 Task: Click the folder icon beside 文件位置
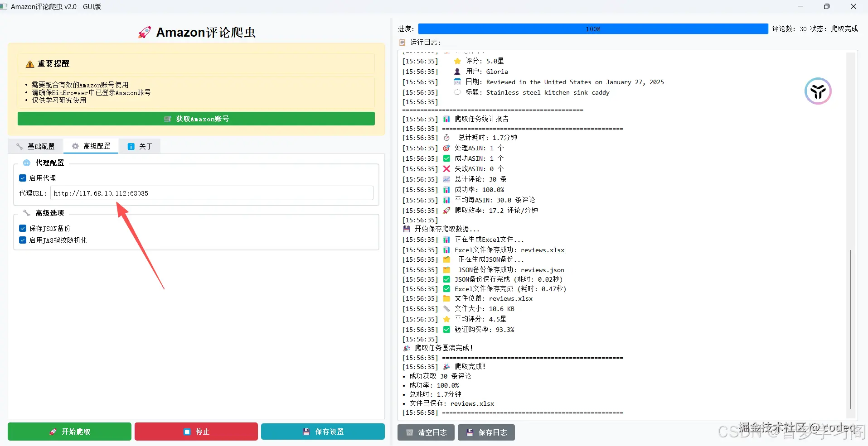click(446, 298)
